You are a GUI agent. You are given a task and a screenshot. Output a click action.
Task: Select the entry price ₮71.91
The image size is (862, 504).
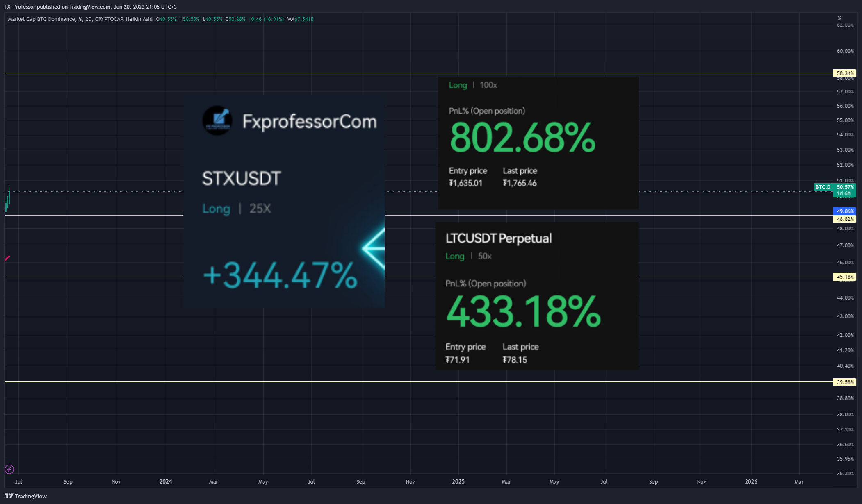(x=457, y=360)
